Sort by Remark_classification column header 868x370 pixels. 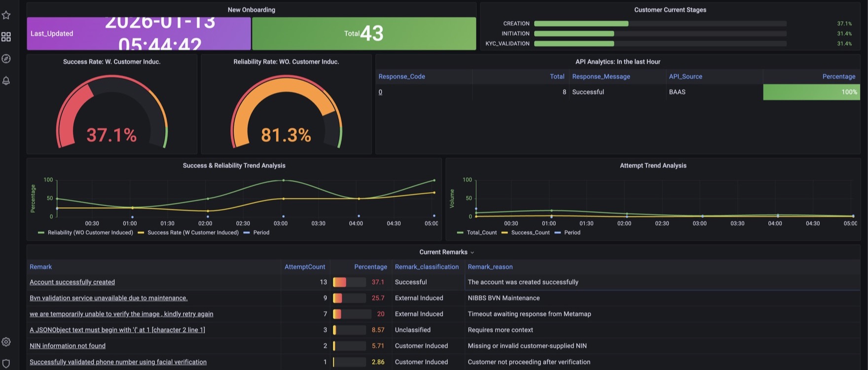click(x=427, y=267)
